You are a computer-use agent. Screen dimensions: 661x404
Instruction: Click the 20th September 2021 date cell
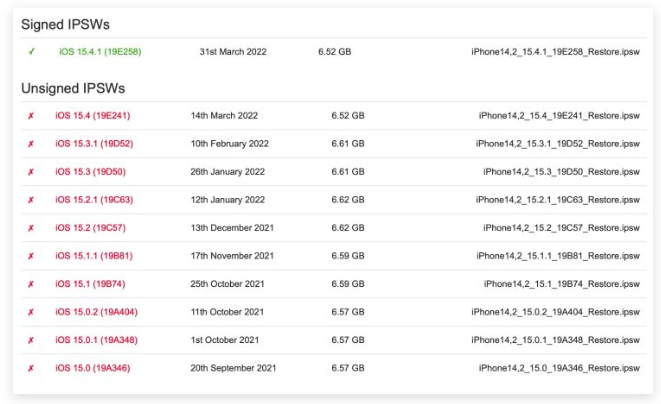pos(233,368)
